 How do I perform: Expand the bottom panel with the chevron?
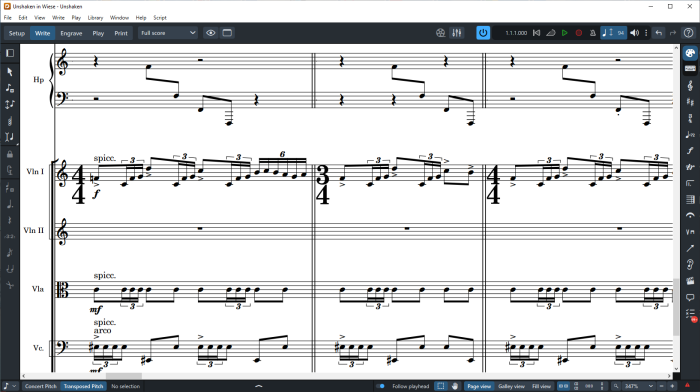(258, 386)
